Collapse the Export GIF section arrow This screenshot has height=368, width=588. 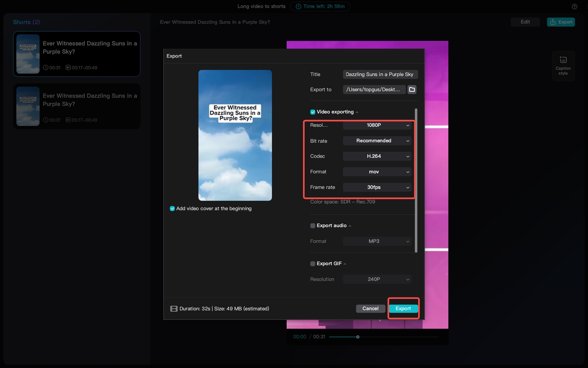coord(345,264)
